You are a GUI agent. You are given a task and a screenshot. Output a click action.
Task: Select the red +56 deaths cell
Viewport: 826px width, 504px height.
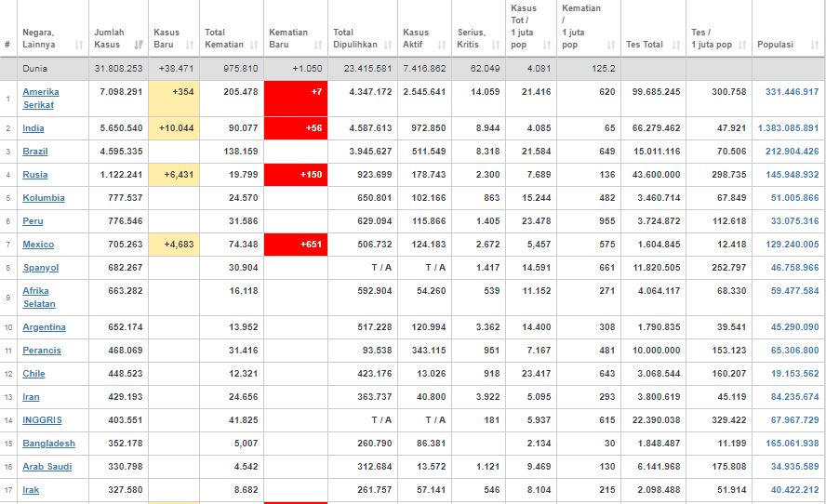tap(296, 128)
